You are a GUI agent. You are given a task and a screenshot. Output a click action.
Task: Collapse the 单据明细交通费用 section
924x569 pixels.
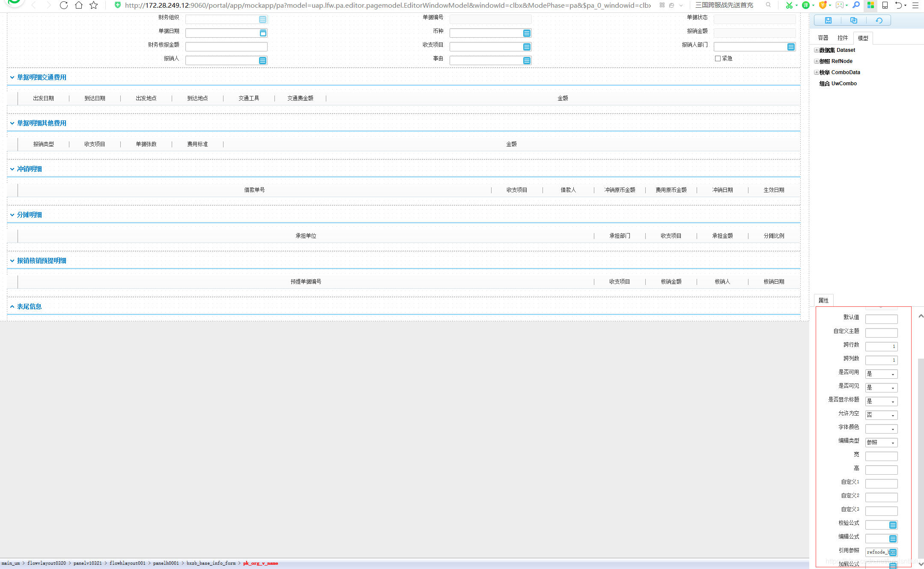(12, 78)
